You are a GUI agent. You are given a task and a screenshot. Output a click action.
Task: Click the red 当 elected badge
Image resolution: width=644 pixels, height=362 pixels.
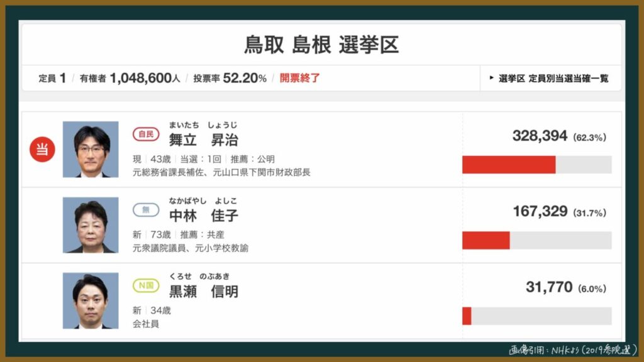point(43,150)
